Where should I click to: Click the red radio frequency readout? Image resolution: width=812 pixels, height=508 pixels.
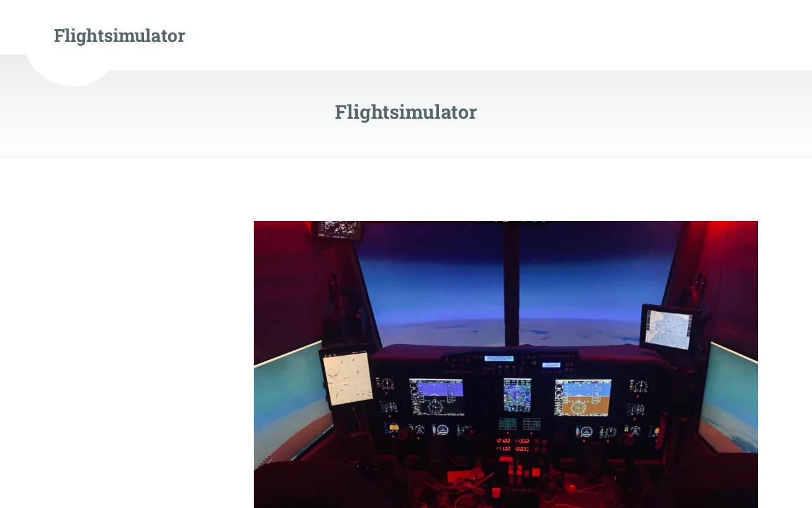513,444
